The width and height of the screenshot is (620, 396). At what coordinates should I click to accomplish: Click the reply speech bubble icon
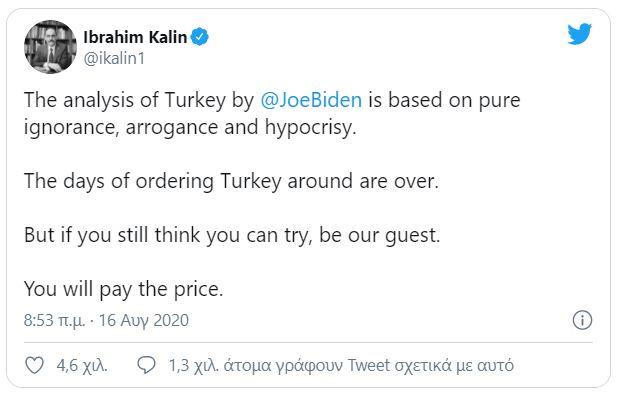[146, 365]
